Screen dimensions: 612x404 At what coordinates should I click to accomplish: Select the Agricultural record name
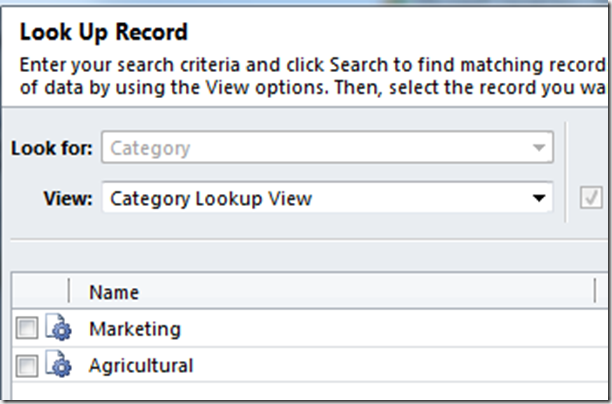point(141,366)
